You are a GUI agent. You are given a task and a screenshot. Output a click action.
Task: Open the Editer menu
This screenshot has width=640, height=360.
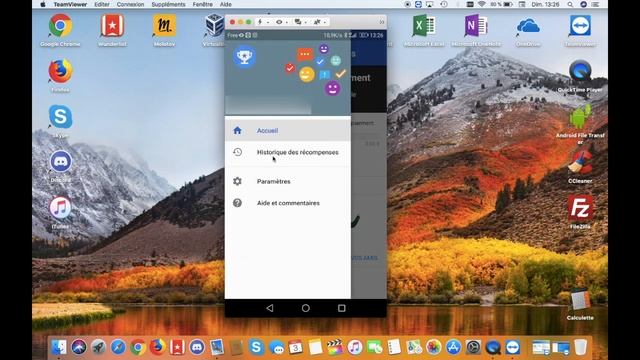(x=102, y=4)
